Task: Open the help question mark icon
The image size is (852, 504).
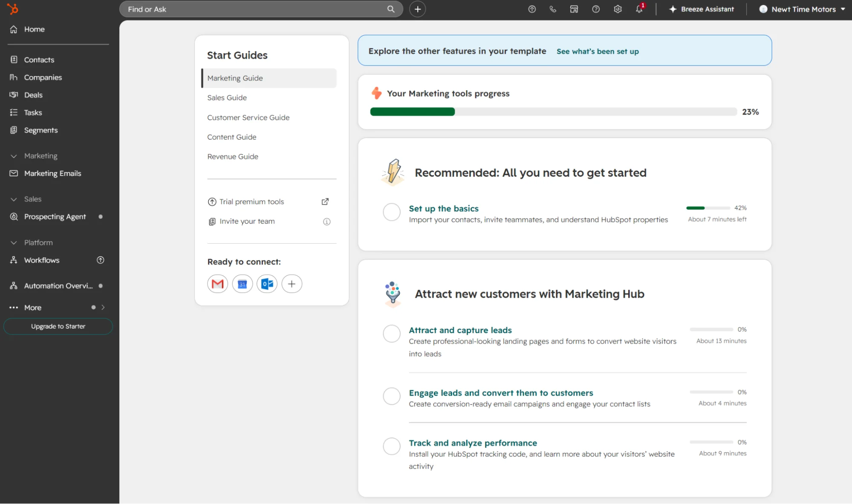Action: [x=596, y=9]
